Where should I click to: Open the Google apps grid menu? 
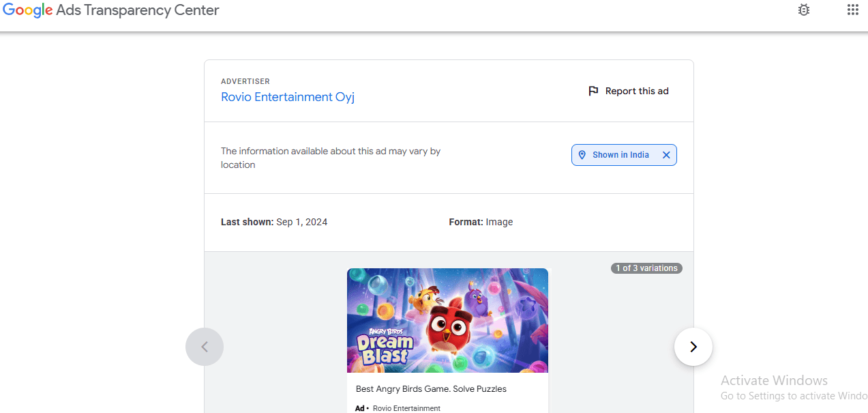[x=852, y=10]
